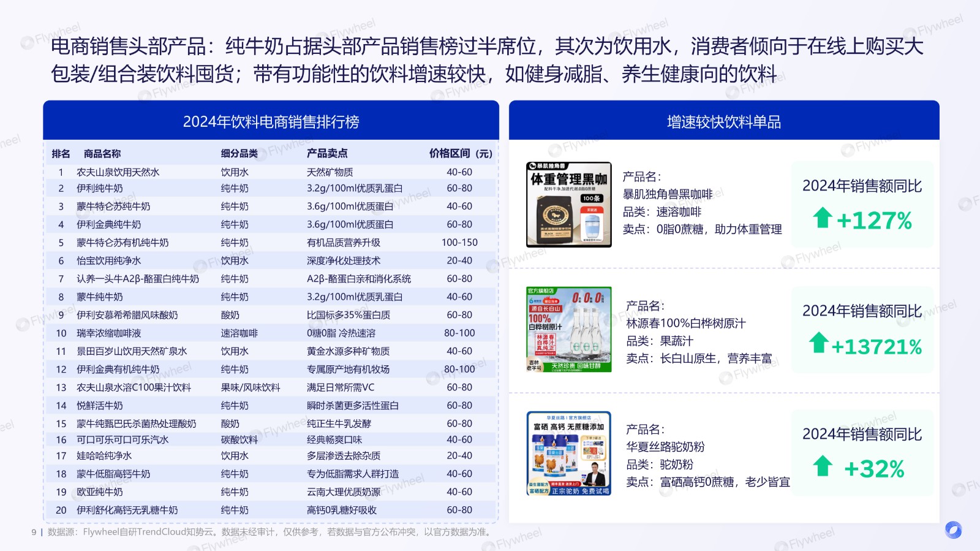Viewport: 980px width, 551px height.
Task: Click the green up arrow beside +32%
Action: 823,466
